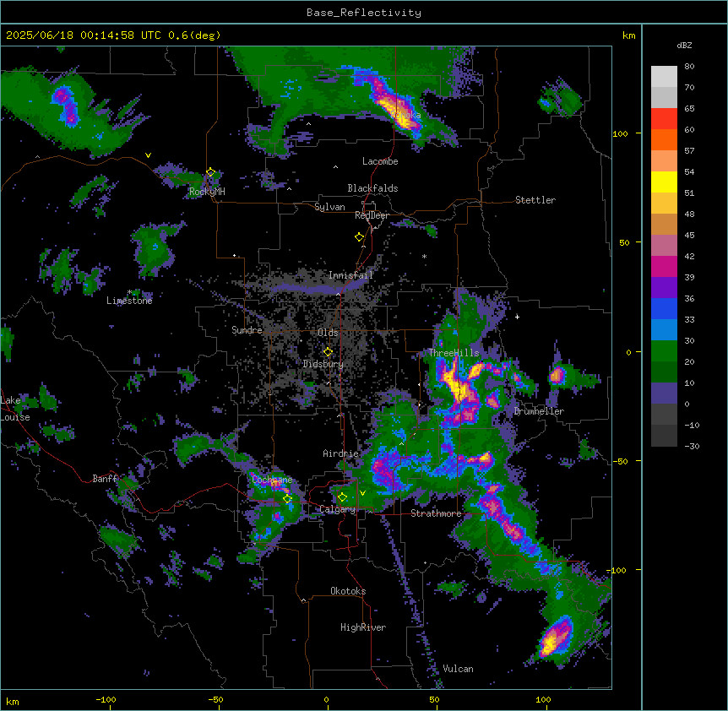The width and height of the screenshot is (728, 711).
Task: Click the ThreeHills label
Action: point(454,353)
